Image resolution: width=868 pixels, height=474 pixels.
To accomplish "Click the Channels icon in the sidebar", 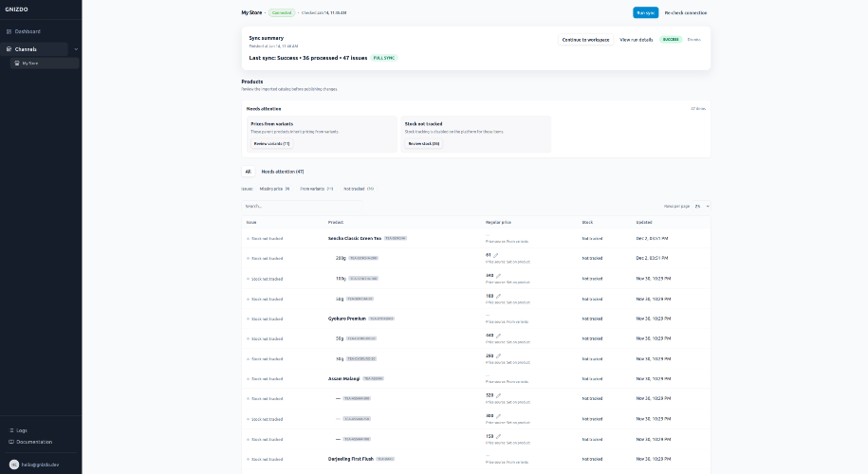I will (8, 48).
